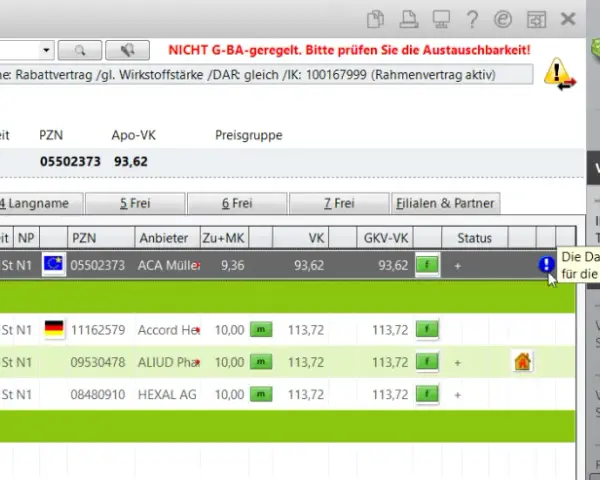Close the window with the X icon

[568, 18]
